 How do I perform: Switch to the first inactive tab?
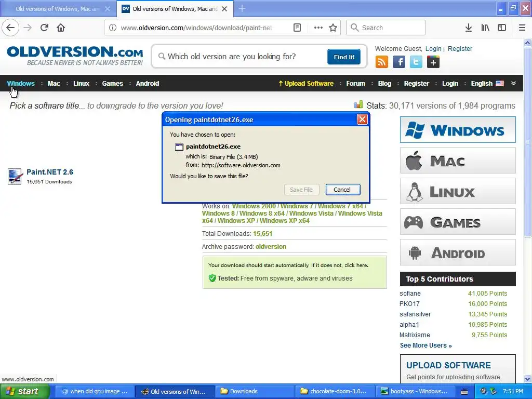tap(58, 9)
